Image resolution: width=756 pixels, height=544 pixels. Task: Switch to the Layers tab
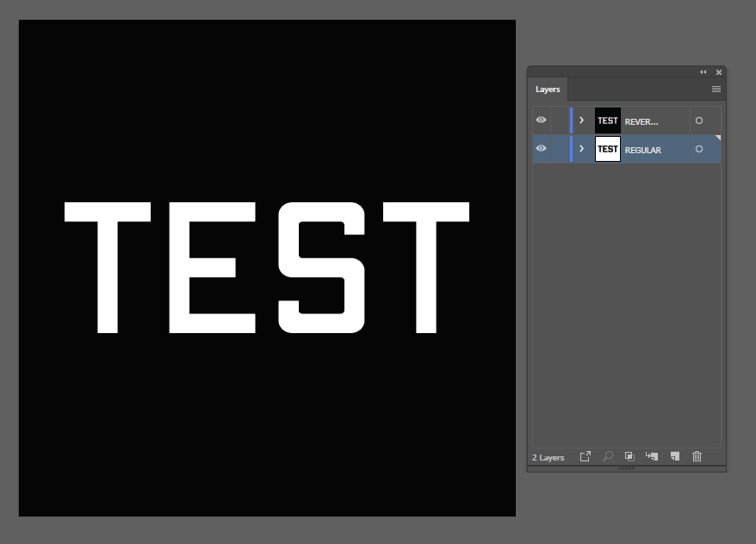tap(548, 89)
